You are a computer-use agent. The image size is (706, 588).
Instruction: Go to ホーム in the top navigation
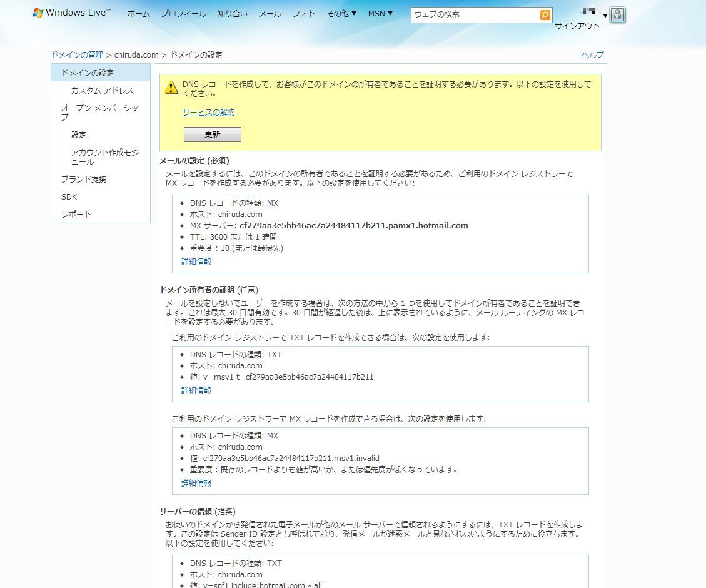pyautogui.click(x=138, y=14)
